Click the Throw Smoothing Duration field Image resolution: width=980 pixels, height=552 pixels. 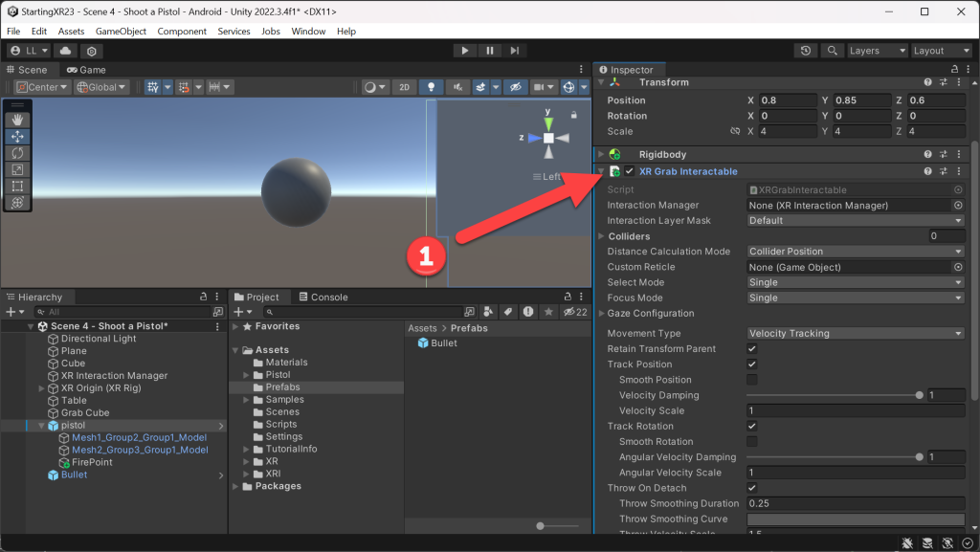(856, 503)
